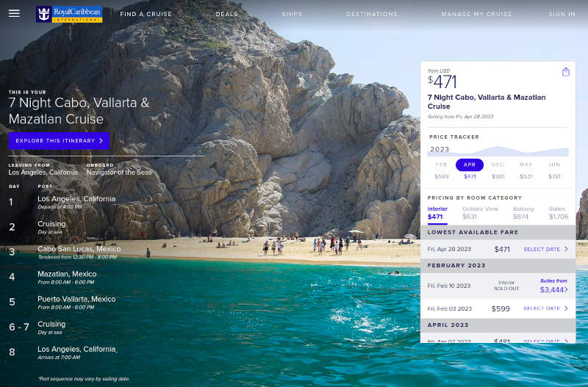Click the Fri, Feb 10 2023 sailing date
Image resolution: width=588 pixels, height=387 pixels.
449,286
